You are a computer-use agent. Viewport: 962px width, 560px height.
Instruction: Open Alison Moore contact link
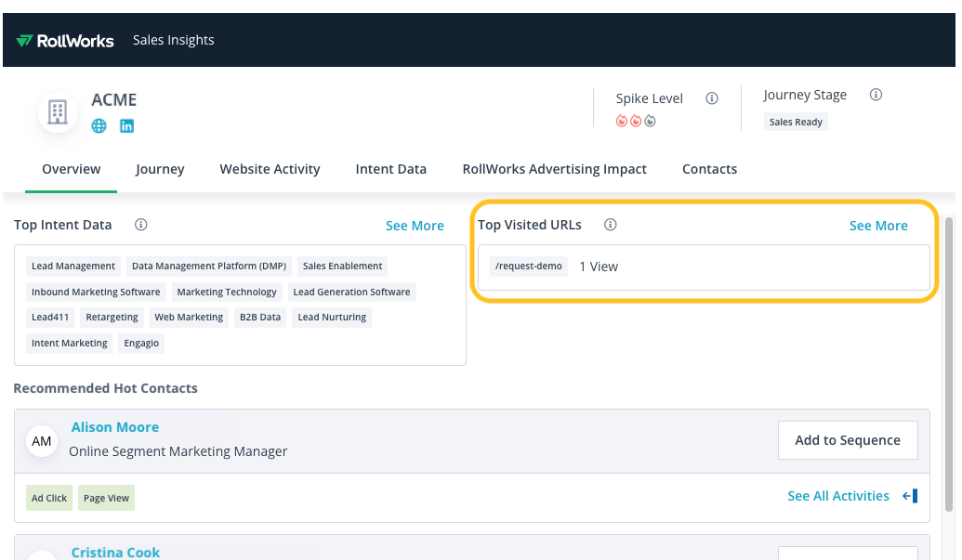(115, 427)
